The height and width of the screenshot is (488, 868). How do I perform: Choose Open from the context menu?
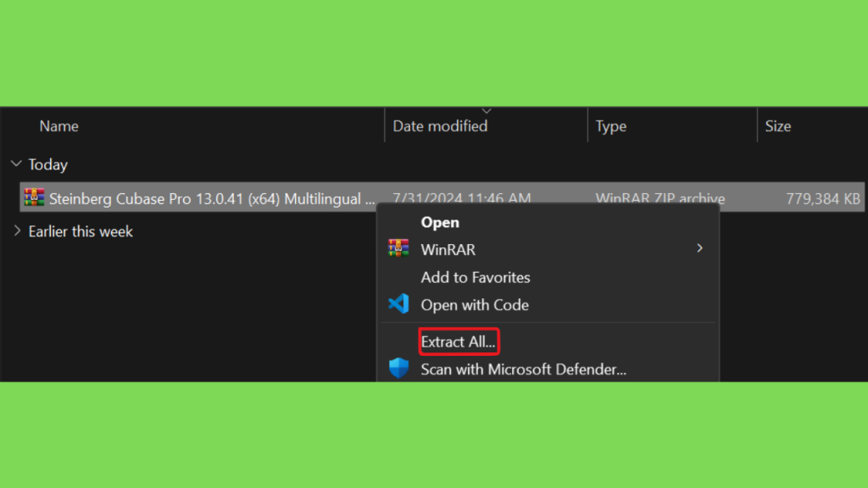click(440, 222)
